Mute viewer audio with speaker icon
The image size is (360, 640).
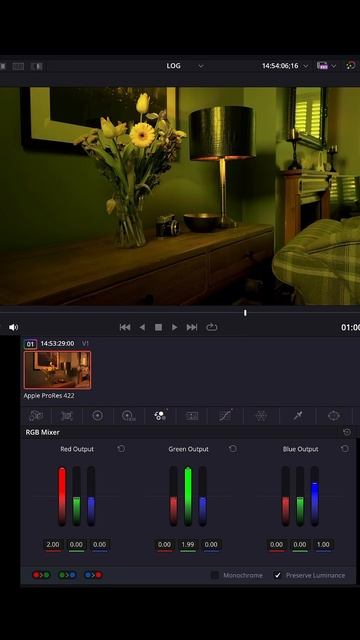click(x=13, y=327)
